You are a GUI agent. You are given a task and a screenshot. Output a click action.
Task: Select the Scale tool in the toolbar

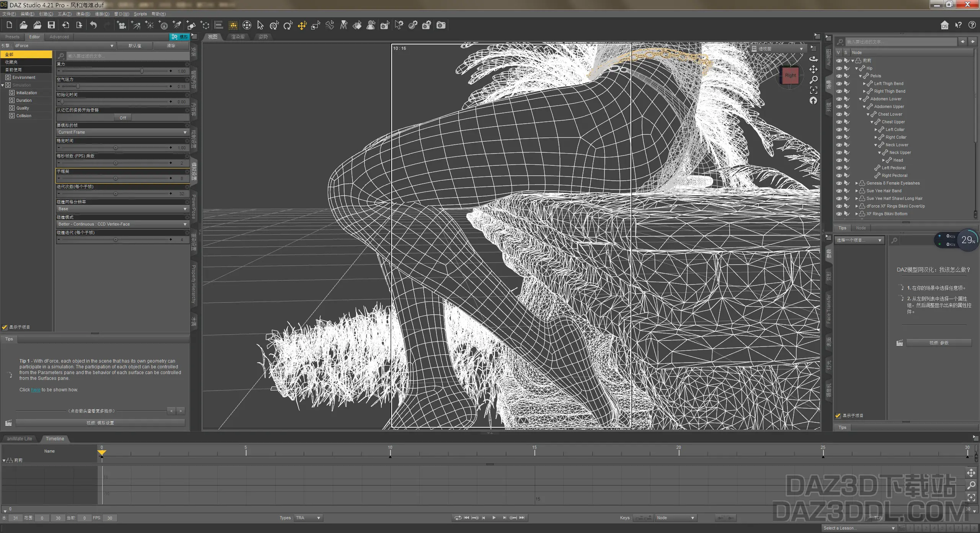click(x=316, y=25)
